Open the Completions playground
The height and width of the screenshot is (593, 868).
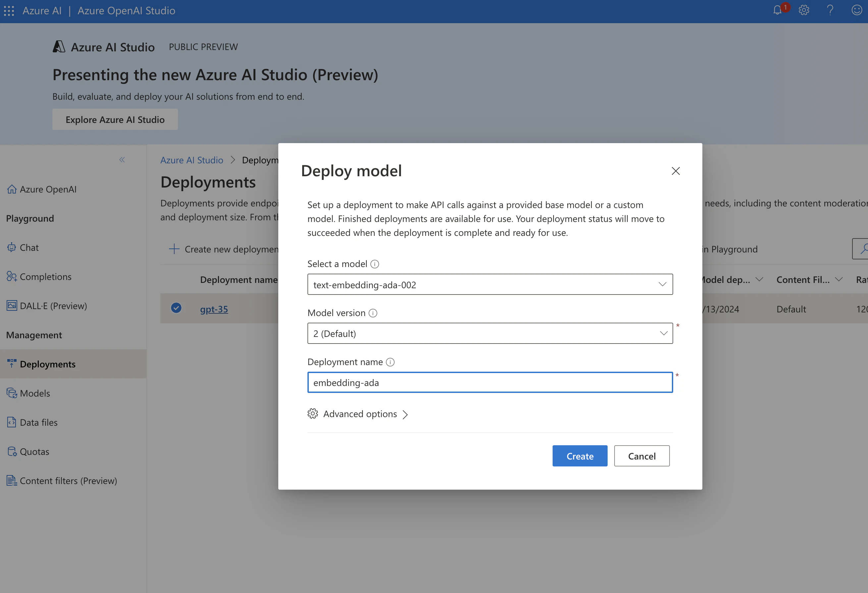[39, 277]
